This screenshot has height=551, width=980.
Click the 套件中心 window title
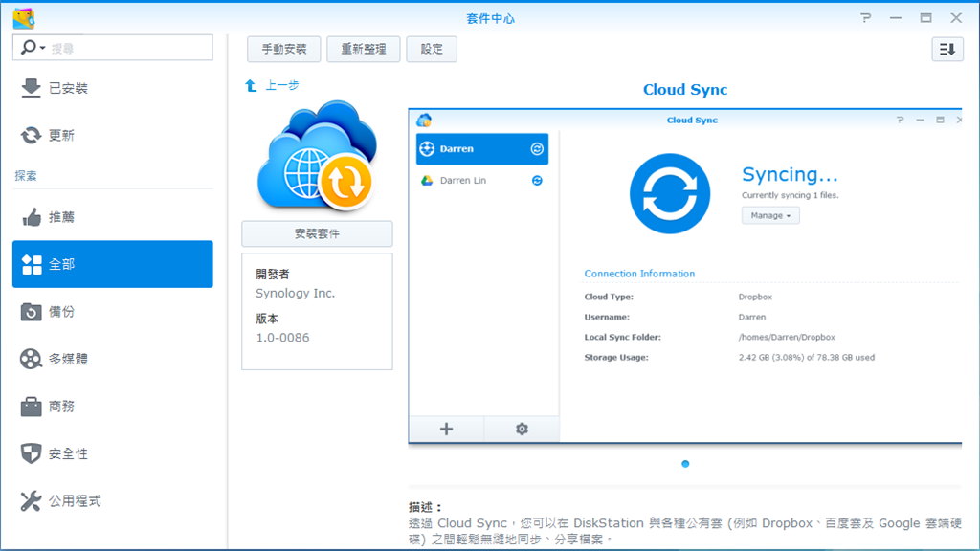coord(490,19)
